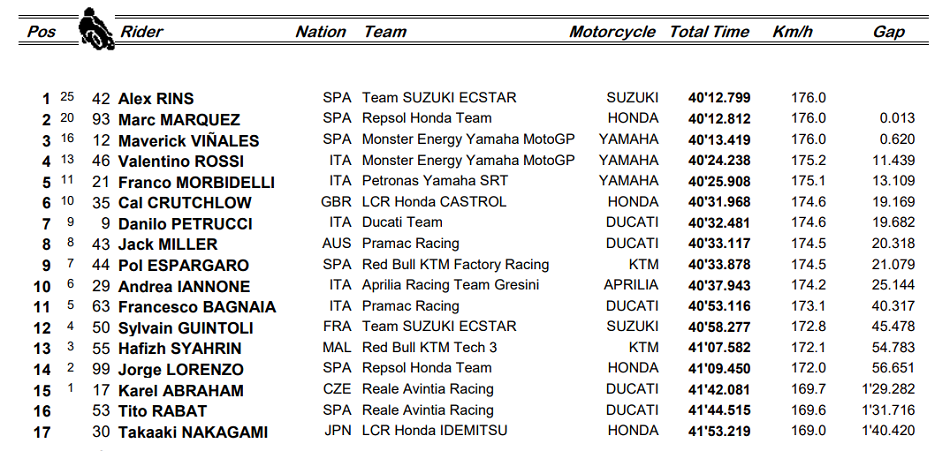Click the gap value 1'40.420

coord(888,431)
